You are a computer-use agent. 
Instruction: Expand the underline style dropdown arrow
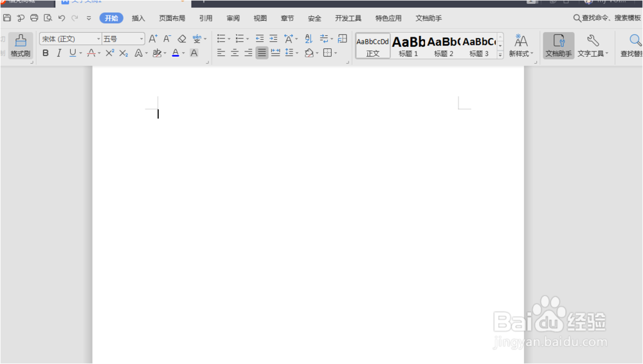tap(81, 53)
